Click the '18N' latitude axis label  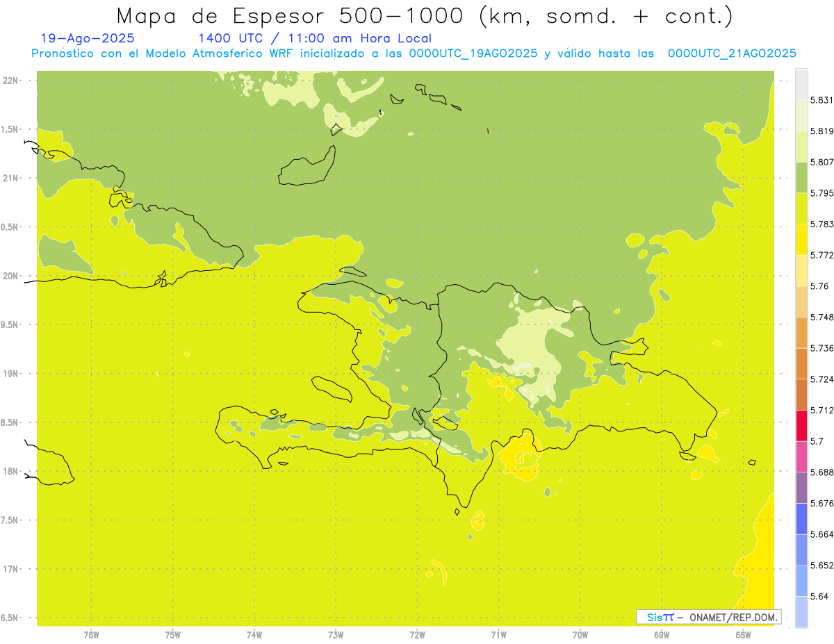point(10,471)
